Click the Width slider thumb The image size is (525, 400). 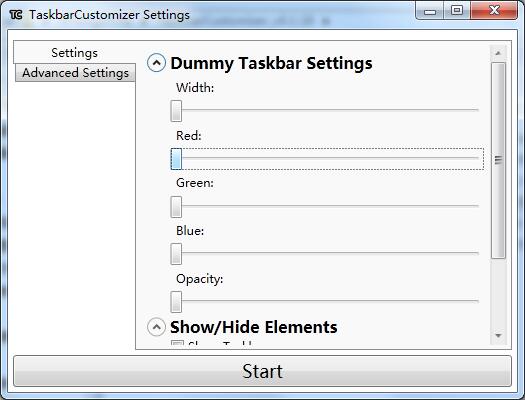click(x=176, y=111)
